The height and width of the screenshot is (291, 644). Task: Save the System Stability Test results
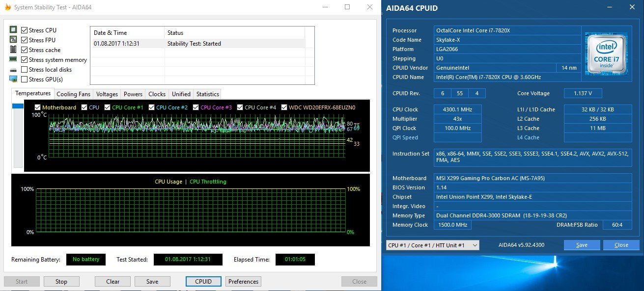pyautogui.click(x=152, y=282)
